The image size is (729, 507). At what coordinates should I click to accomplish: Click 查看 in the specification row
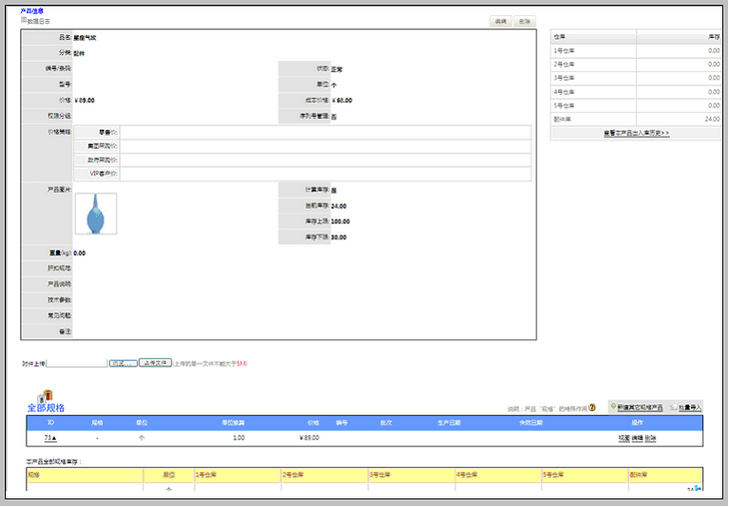point(624,438)
